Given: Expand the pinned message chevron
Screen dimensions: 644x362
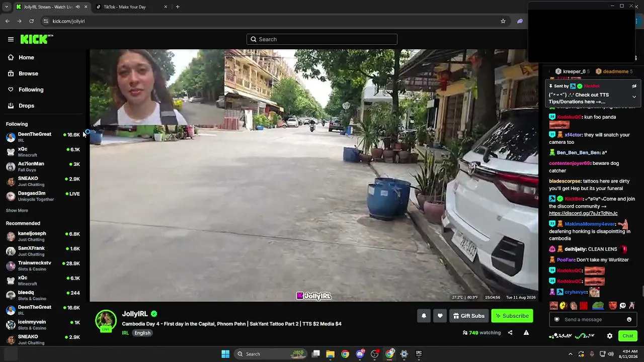Looking at the screenshot, I should [x=634, y=97].
